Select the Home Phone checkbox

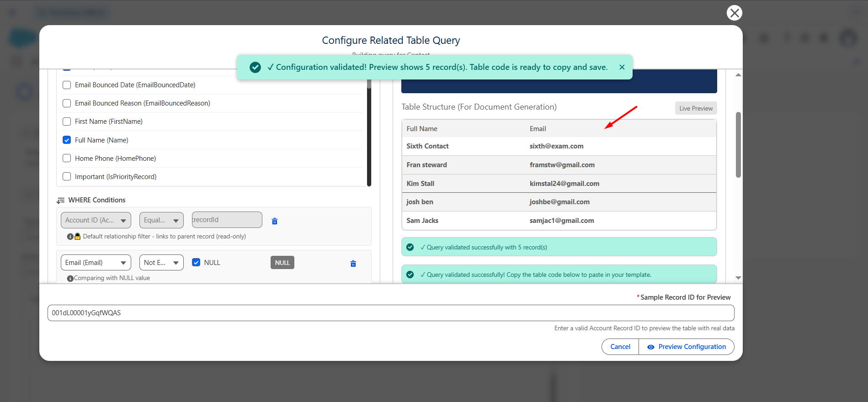(67, 158)
